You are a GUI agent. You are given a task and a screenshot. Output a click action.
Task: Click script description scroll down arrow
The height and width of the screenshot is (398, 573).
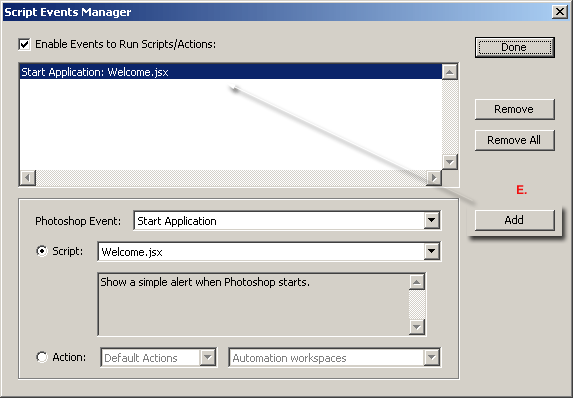pos(417,327)
